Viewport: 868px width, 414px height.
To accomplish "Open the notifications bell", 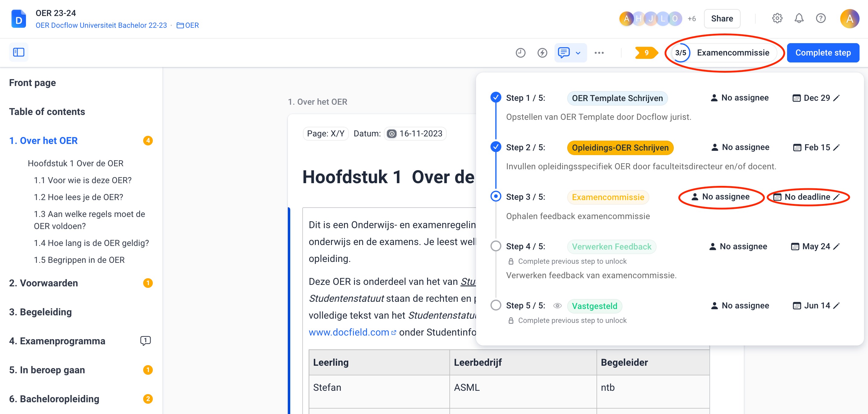I will tap(799, 18).
